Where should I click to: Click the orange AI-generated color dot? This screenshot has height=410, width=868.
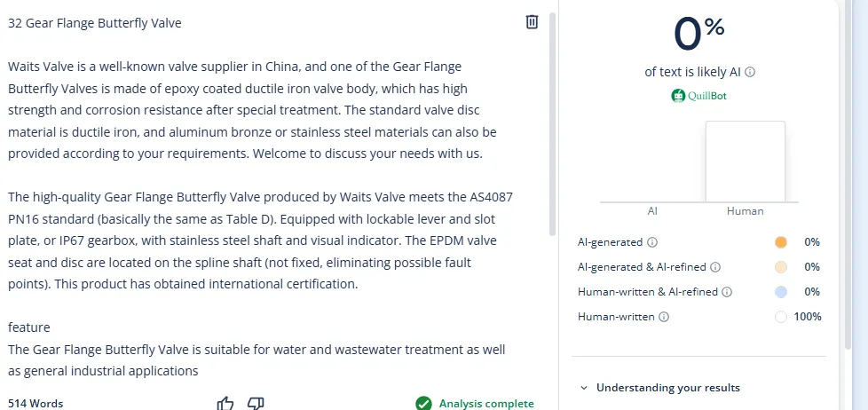(x=781, y=242)
